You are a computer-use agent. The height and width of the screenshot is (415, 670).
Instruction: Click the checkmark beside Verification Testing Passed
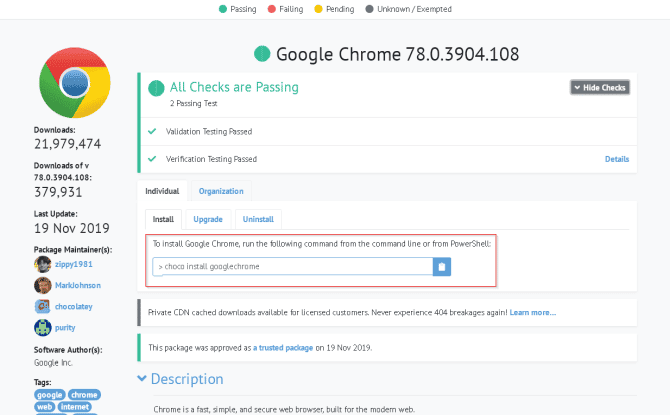coord(152,159)
